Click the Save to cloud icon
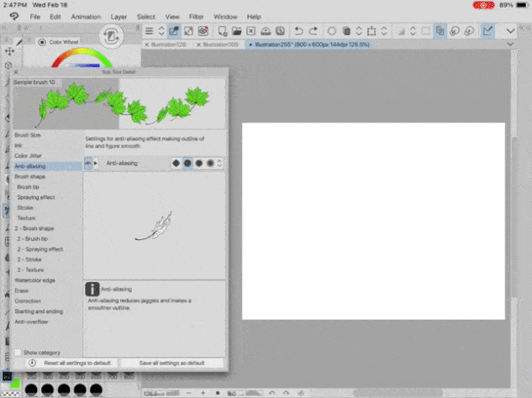Image resolution: width=532 pixels, height=398 pixels. click(x=266, y=31)
